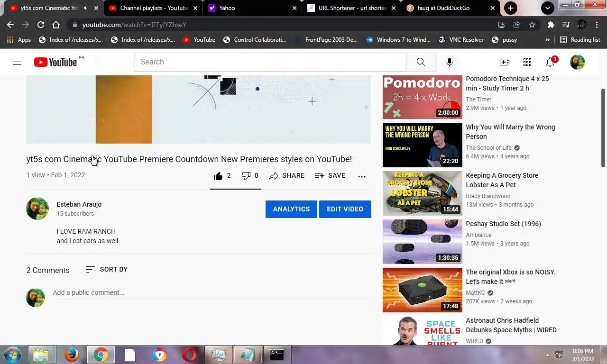Click the address bar URL

[134, 25]
